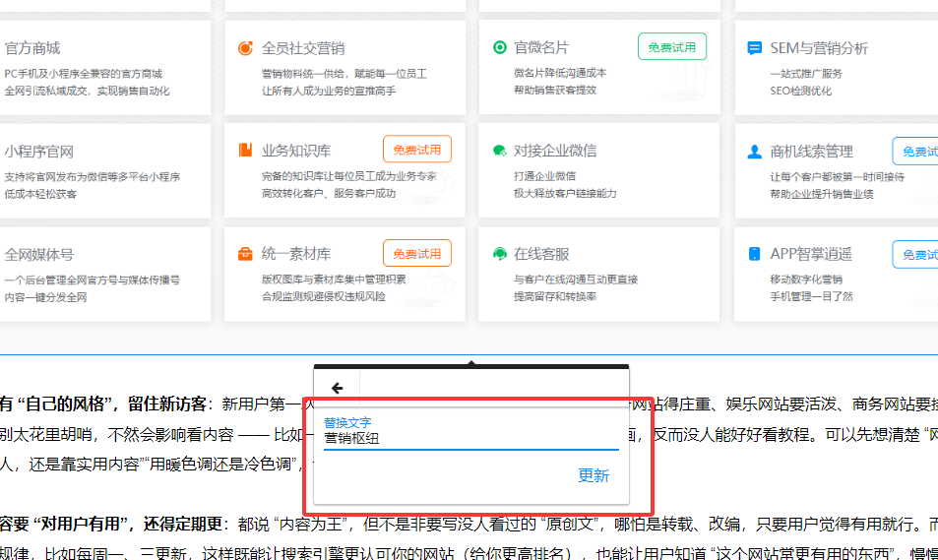This screenshot has height=560, width=938.
Task: Click the back arrow in the popup
Action: tap(338, 388)
